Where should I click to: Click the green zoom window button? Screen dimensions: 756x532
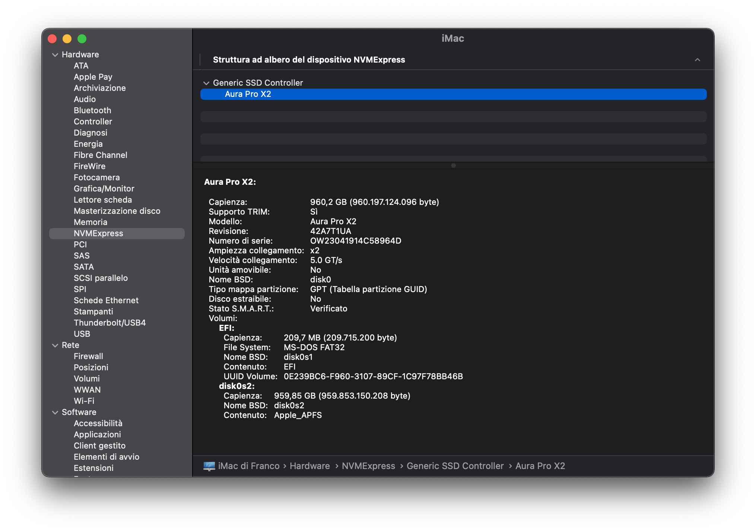point(82,39)
